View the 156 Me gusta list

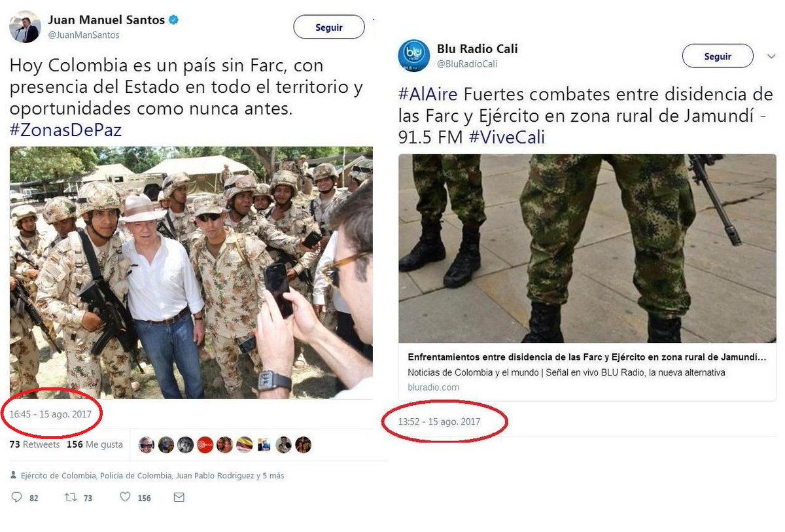point(95,444)
